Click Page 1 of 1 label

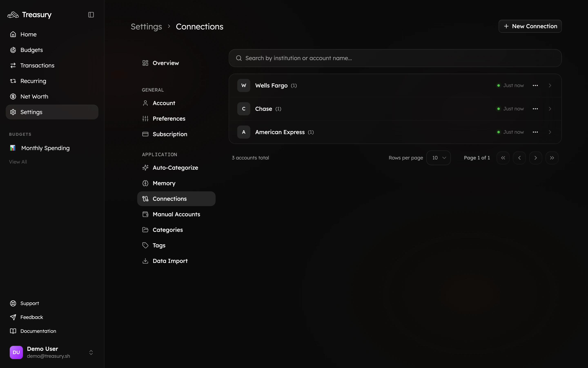pyautogui.click(x=477, y=158)
